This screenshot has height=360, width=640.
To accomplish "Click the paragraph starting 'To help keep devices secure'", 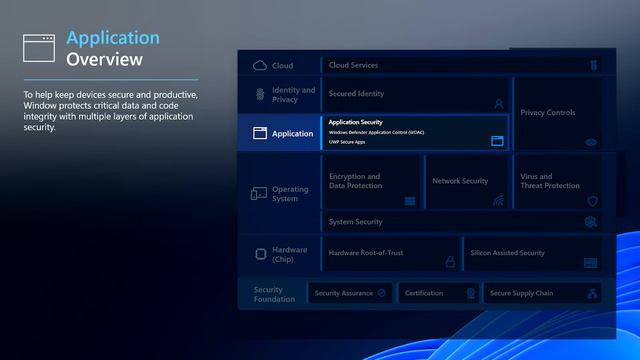I will pyautogui.click(x=111, y=111).
